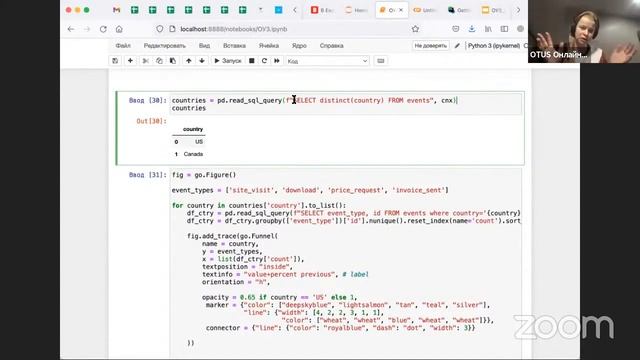
Task: Click the Out[30] output prompt
Action: click(151, 121)
